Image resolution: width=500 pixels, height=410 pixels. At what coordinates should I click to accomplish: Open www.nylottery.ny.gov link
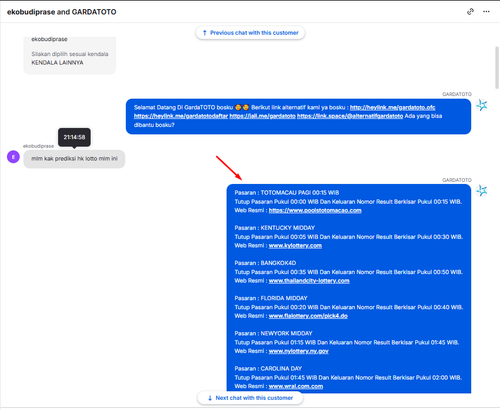[298, 351]
